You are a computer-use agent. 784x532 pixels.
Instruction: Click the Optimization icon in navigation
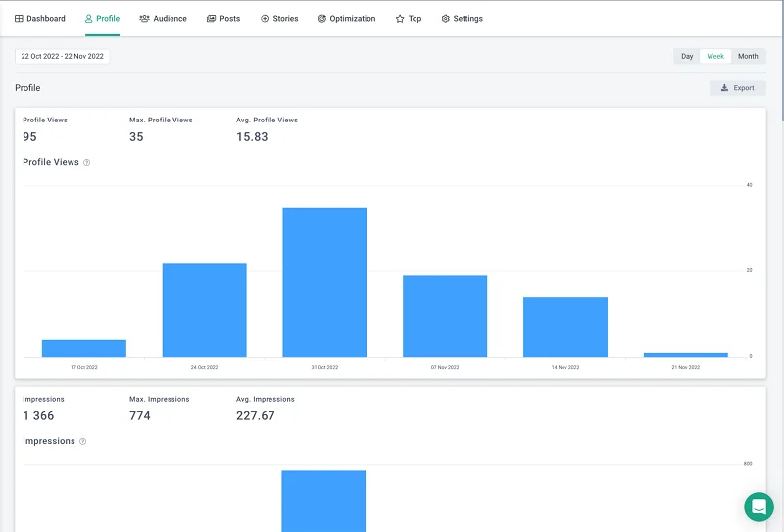(x=322, y=19)
